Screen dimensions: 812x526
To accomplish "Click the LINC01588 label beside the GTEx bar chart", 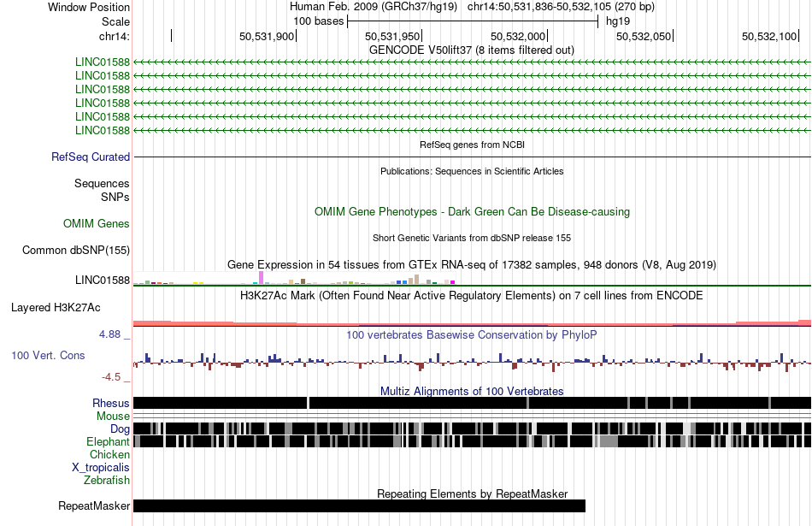I will point(103,281).
